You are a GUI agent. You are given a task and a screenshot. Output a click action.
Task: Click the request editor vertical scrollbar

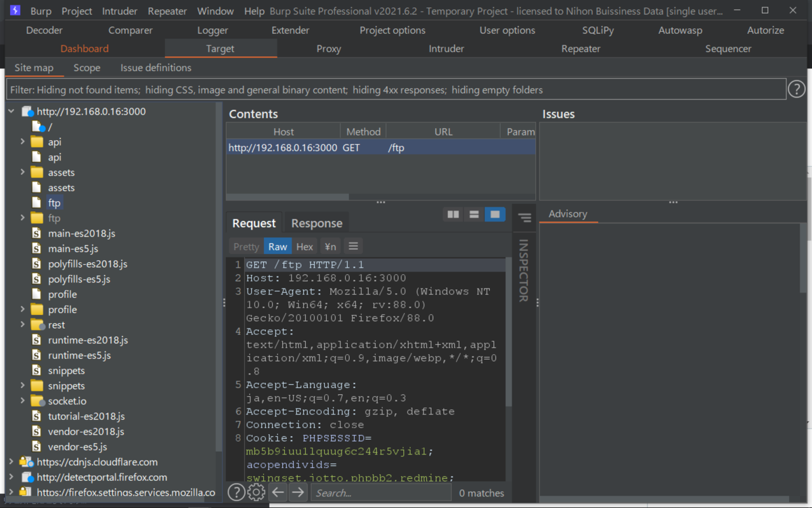[x=508, y=332]
